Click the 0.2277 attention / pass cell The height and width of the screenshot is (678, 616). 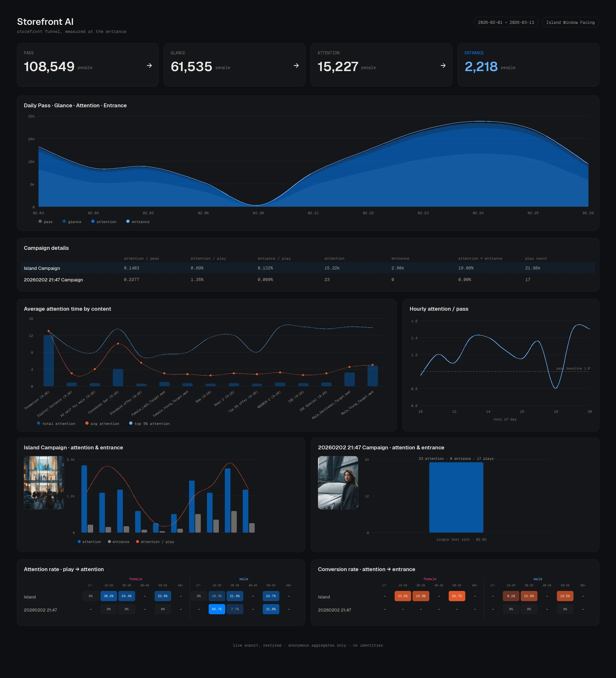(x=131, y=279)
